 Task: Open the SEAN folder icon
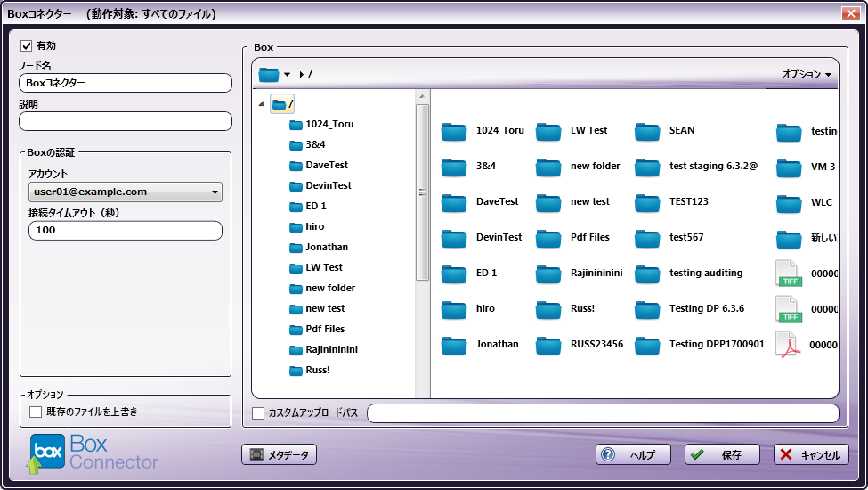click(x=647, y=132)
